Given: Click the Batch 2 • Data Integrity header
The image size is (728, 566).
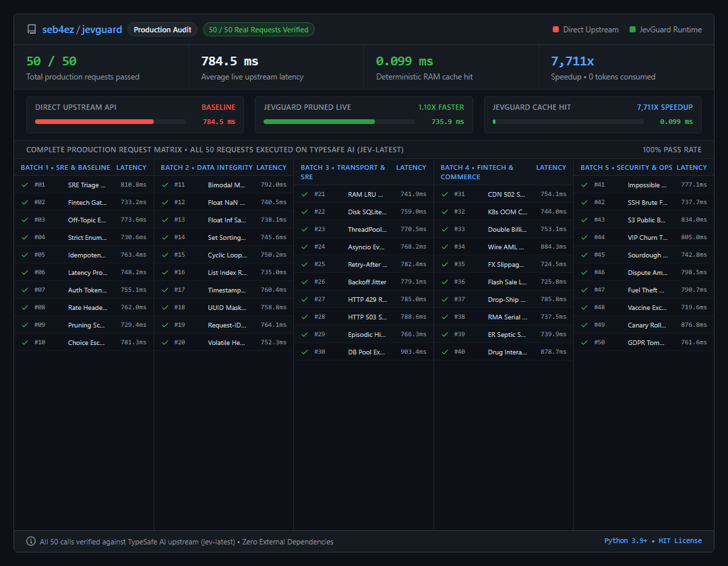Looking at the screenshot, I should 207,168.
